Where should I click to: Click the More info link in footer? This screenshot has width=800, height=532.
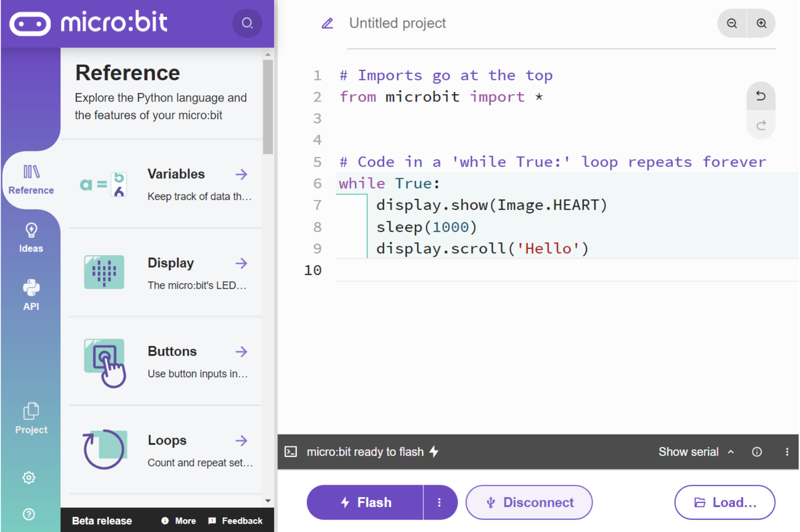[x=178, y=521]
